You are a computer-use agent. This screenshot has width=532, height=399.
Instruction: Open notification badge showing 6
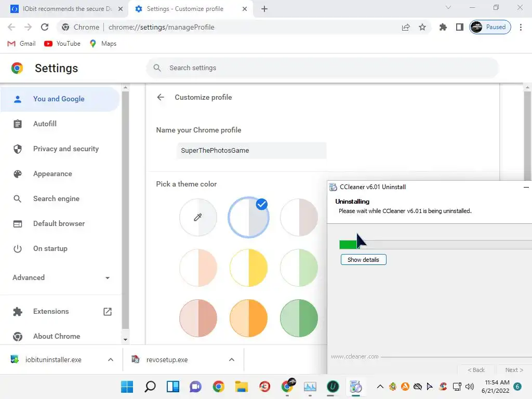(517, 387)
